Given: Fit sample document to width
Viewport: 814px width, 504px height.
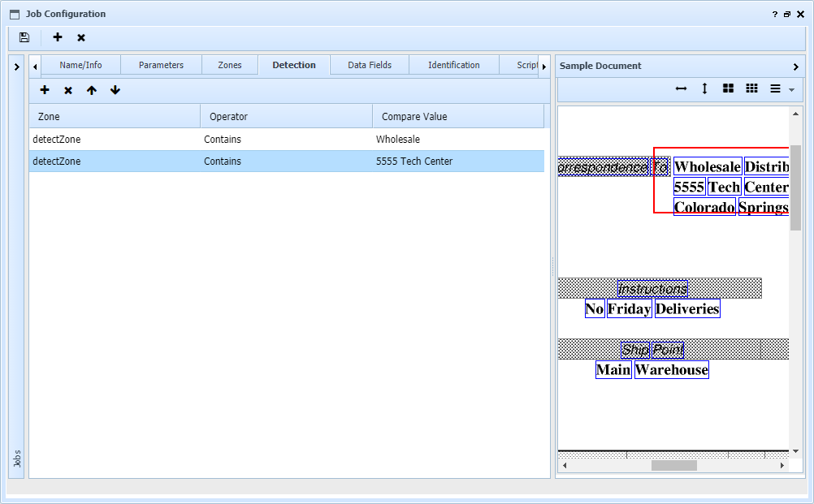Looking at the screenshot, I should [681, 88].
